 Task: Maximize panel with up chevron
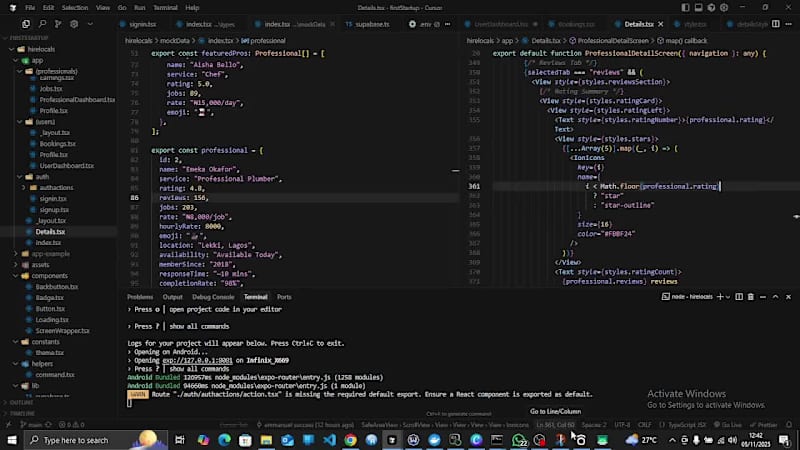tap(776, 296)
